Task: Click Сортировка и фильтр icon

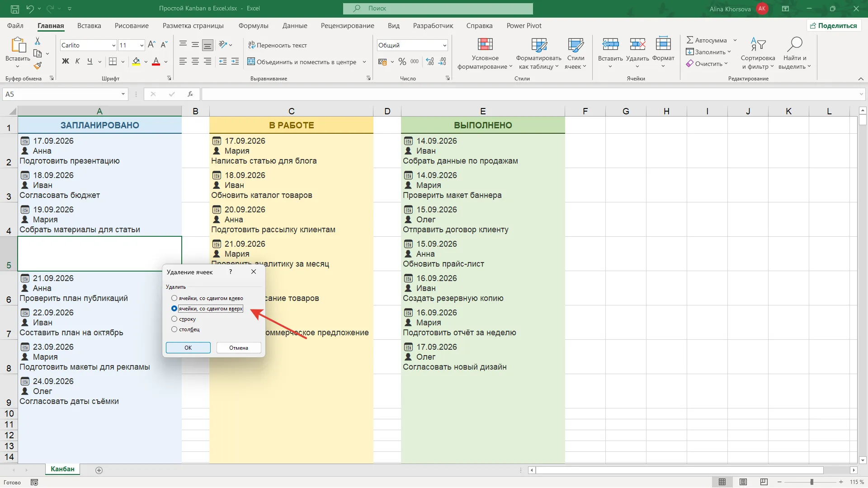Action: click(758, 44)
